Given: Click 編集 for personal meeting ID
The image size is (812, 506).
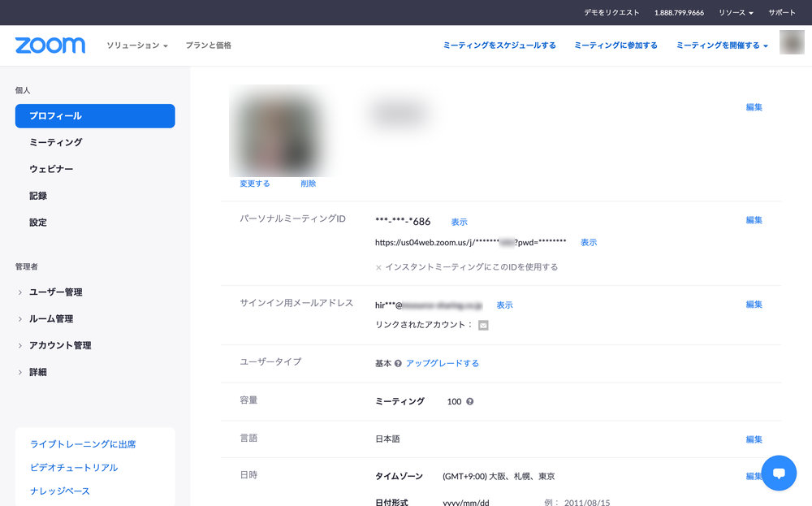Looking at the screenshot, I should 754,220.
